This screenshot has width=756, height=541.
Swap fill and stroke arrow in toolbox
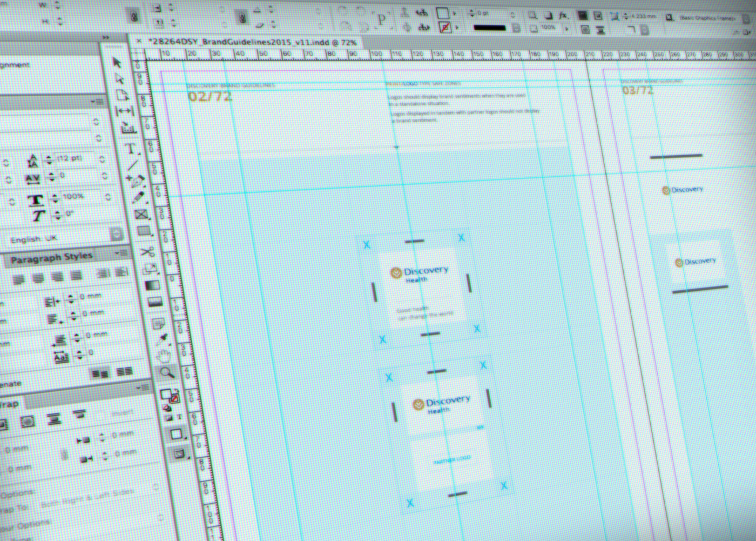(175, 390)
